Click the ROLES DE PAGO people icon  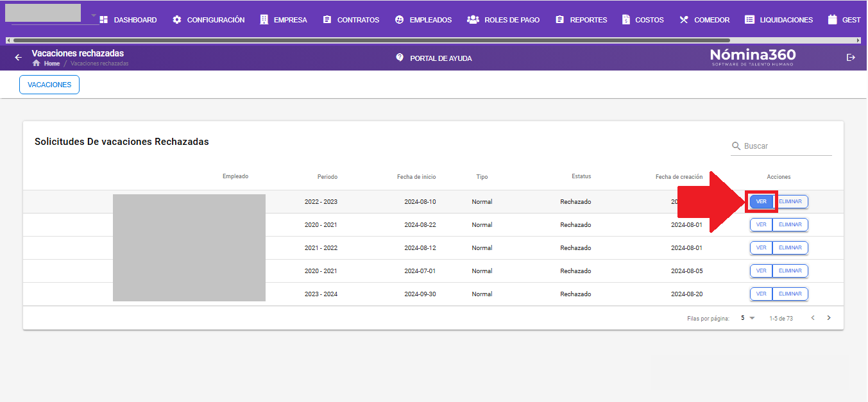[x=473, y=20]
